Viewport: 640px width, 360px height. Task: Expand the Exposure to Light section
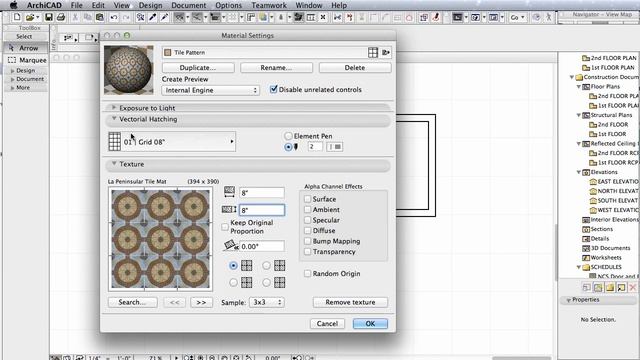[x=114, y=107]
